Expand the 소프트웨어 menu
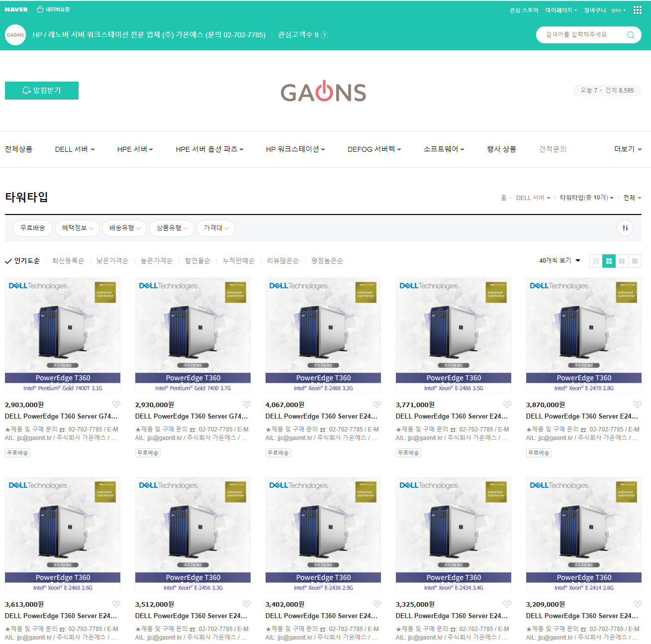Viewport: 651px width, 644px height. pyautogui.click(x=444, y=149)
